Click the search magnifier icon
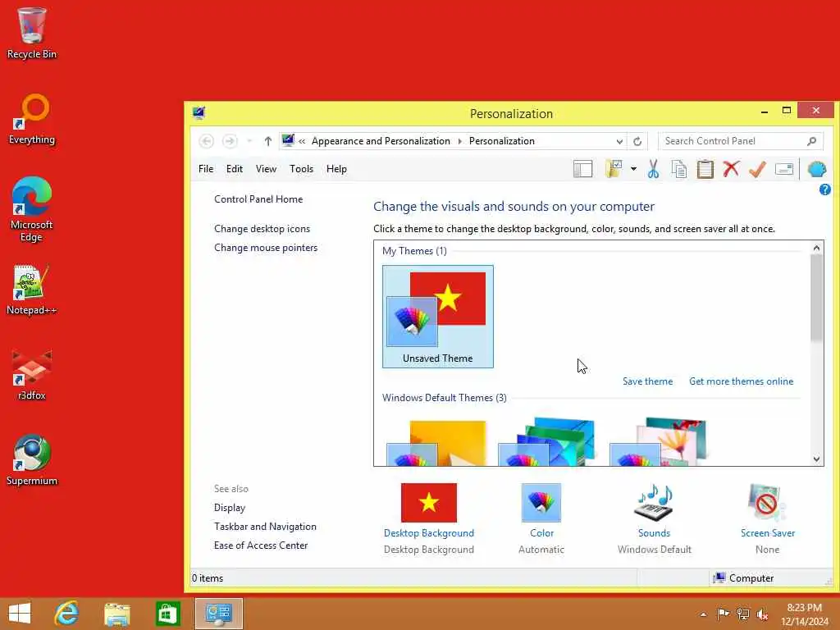The width and height of the screenshot is (840, 630). click(811, 141)
